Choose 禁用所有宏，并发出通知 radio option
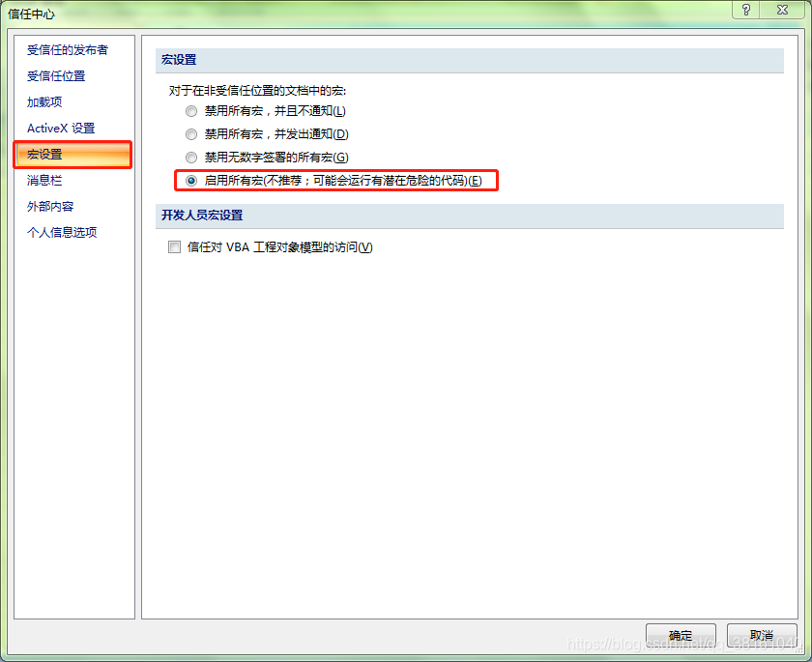Screen dimensions: 812x662 pyautogui.click(x=191, y=134)
